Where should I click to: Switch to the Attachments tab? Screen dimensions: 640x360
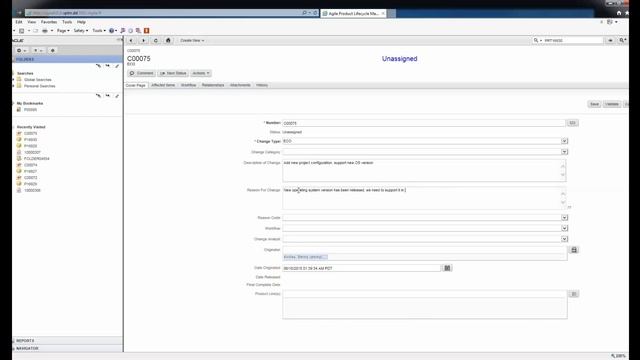(x=240, y=85)
